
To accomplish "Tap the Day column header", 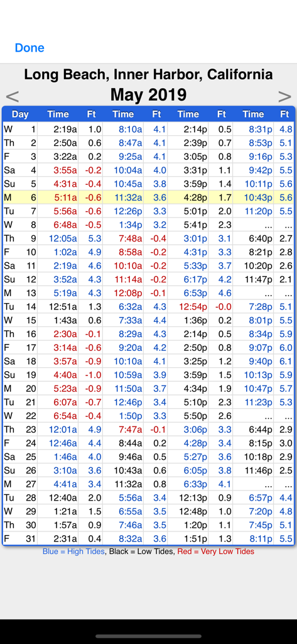I will pos(20,114).
